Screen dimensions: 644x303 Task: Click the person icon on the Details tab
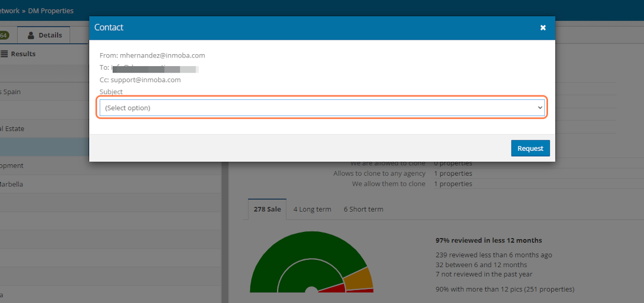(x=31, y=35)
